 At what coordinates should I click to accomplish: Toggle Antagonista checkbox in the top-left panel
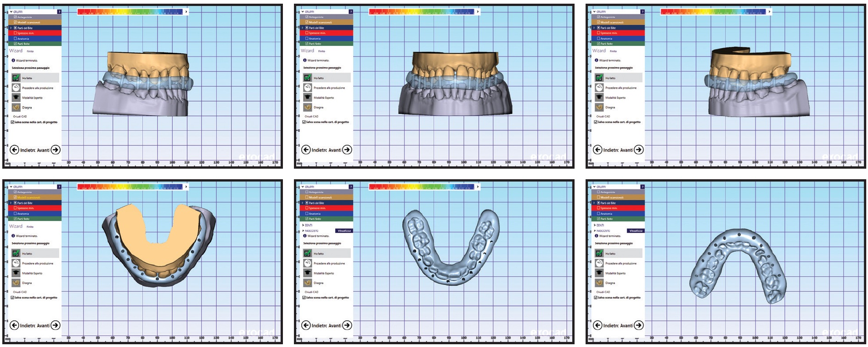[15, 17]
